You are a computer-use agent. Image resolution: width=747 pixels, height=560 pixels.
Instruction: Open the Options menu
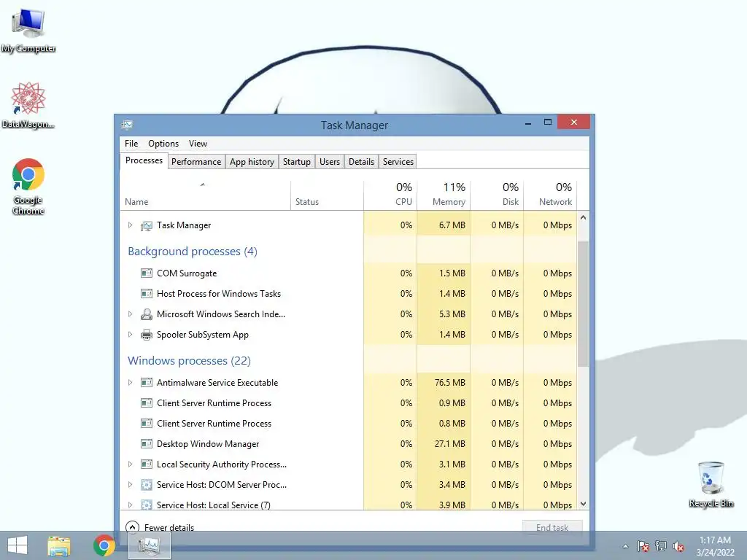pyautogui.click(x=163, y=144)
